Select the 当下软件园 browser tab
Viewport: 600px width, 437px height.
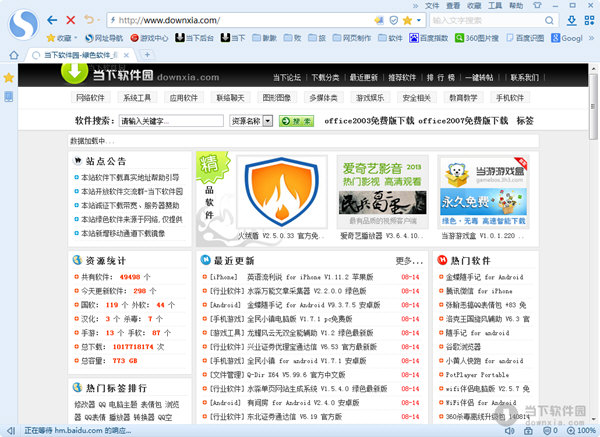(80, 55)
